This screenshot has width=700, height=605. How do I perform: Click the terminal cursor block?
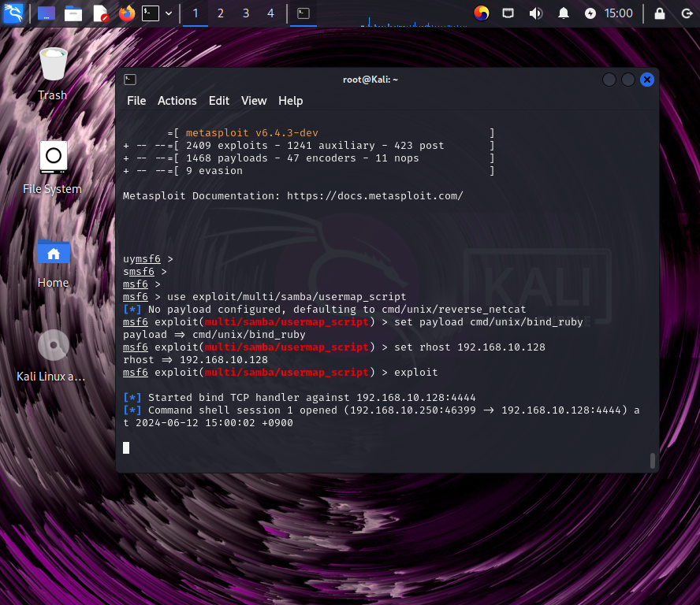126,447
